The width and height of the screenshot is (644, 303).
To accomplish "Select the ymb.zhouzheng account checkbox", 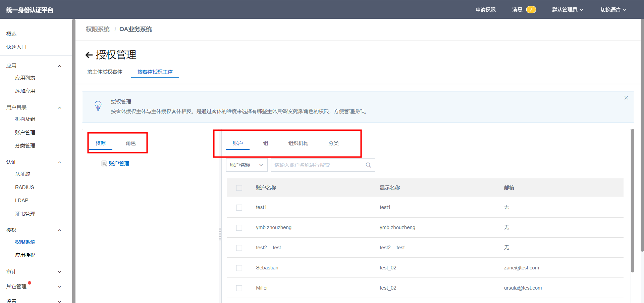I will pyautogui.click(x=239, y=228).
